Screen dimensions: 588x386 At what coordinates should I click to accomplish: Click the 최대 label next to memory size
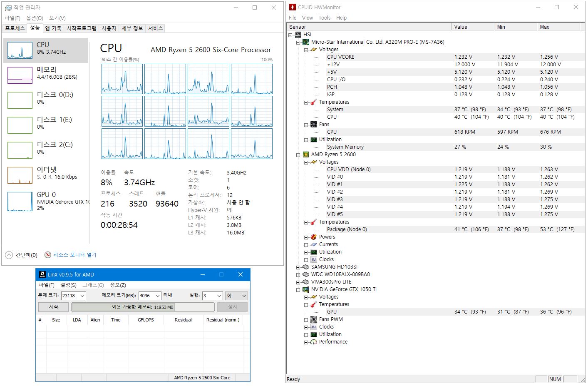click(x=168, y=295)
